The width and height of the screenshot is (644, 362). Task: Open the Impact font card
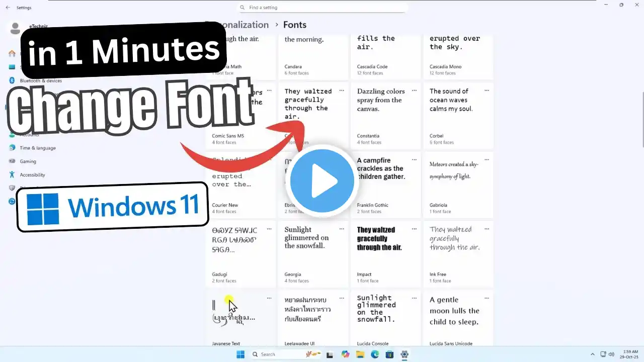click(385, 254)
